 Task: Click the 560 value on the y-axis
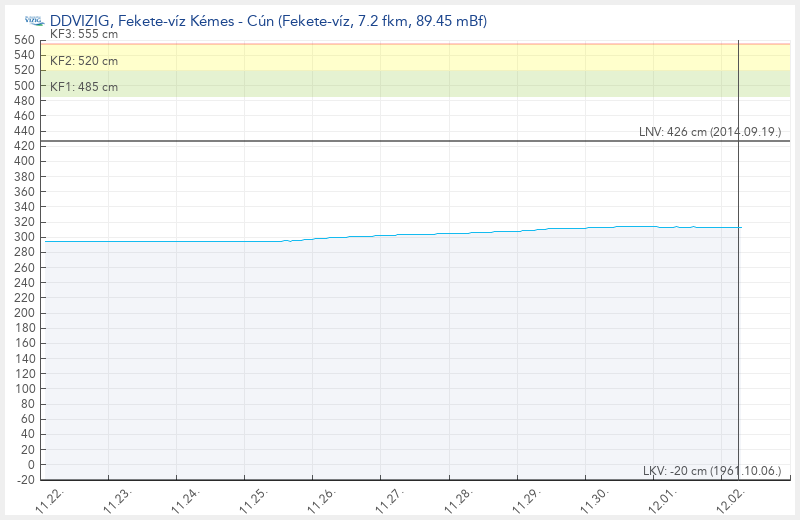pos(27,40)
